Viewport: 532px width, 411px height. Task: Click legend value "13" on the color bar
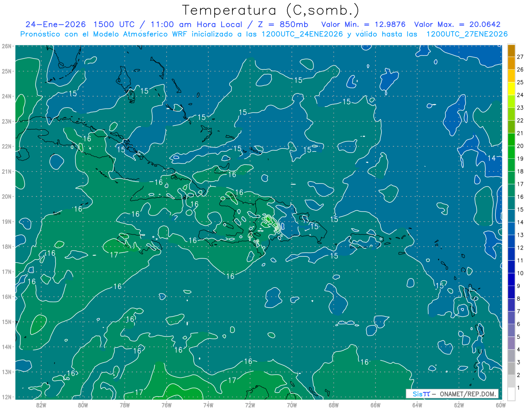coord(520,235)
